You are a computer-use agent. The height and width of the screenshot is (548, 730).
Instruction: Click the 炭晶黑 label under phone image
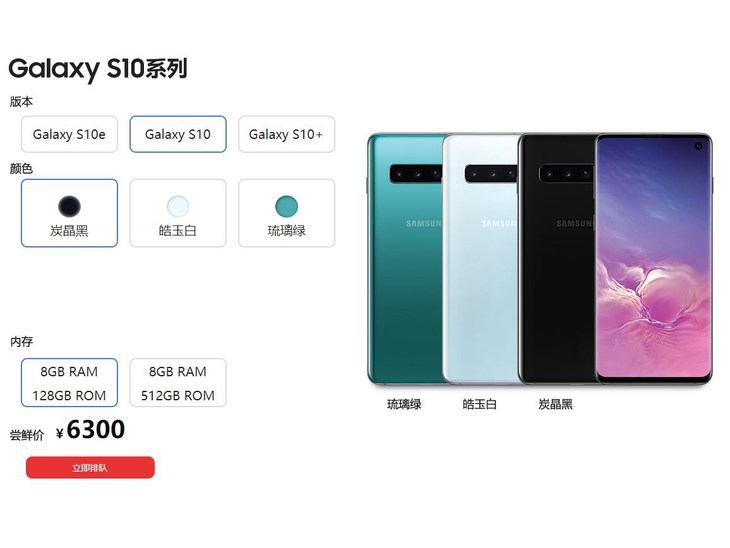[x=555, y=404]
